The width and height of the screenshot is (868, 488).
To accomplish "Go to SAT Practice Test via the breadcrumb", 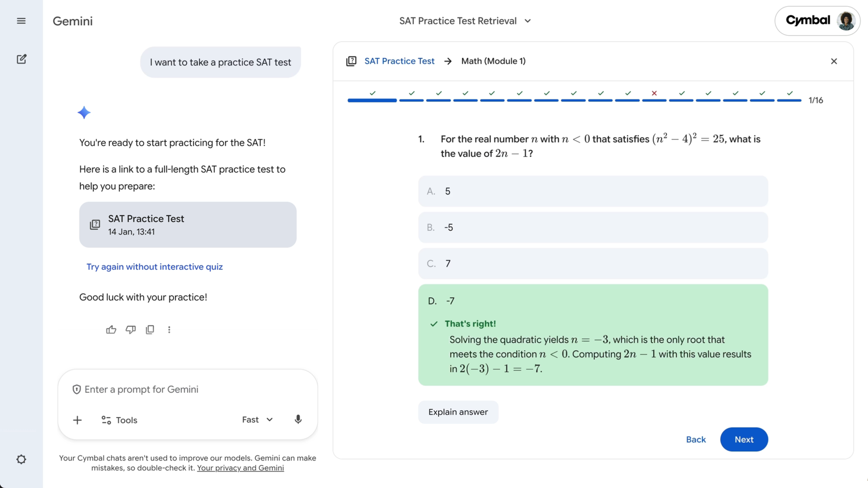I will coord(399,61).
